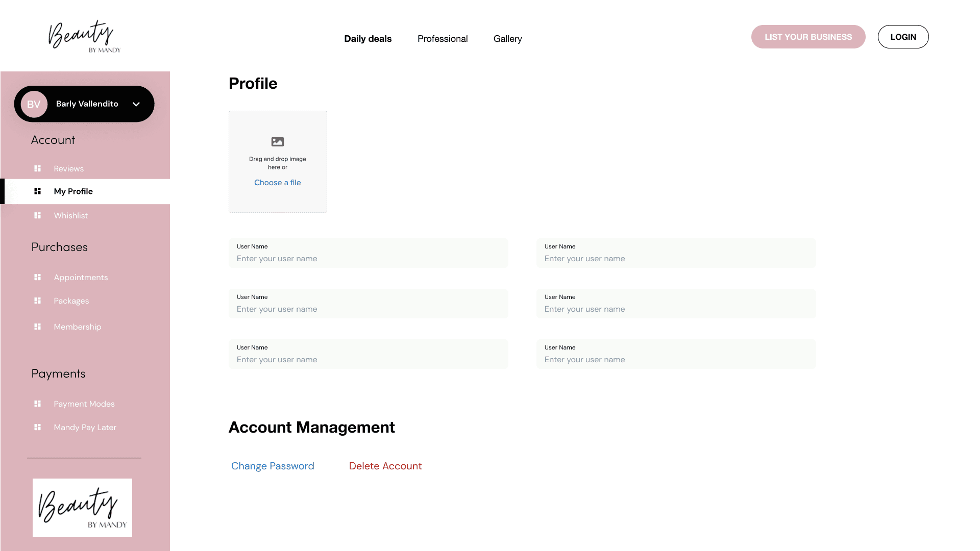Image resolution: width=980 pixels, height=551 pixels.
Task: Click the grid icon beside Membership
Action: (37, 327)
